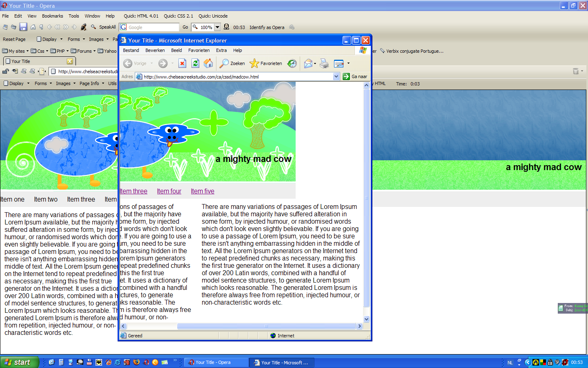The height and width of the screenshot is (368, 588).
Task: Click the close box on Your Title tab
Action: click(70, 61)
